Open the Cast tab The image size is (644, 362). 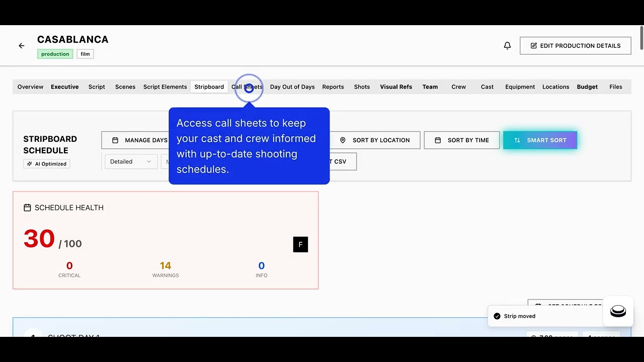click(x=487, y=87)
